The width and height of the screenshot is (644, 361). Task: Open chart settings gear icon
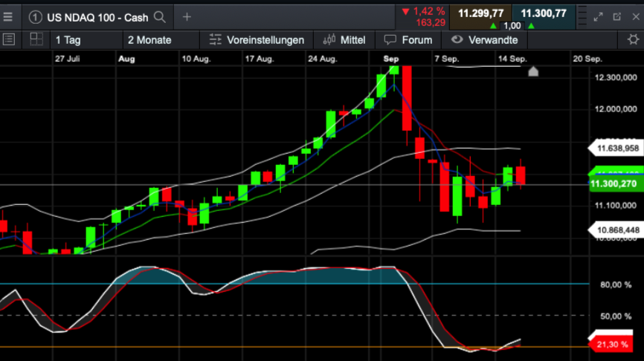click(x=633, y=40)
